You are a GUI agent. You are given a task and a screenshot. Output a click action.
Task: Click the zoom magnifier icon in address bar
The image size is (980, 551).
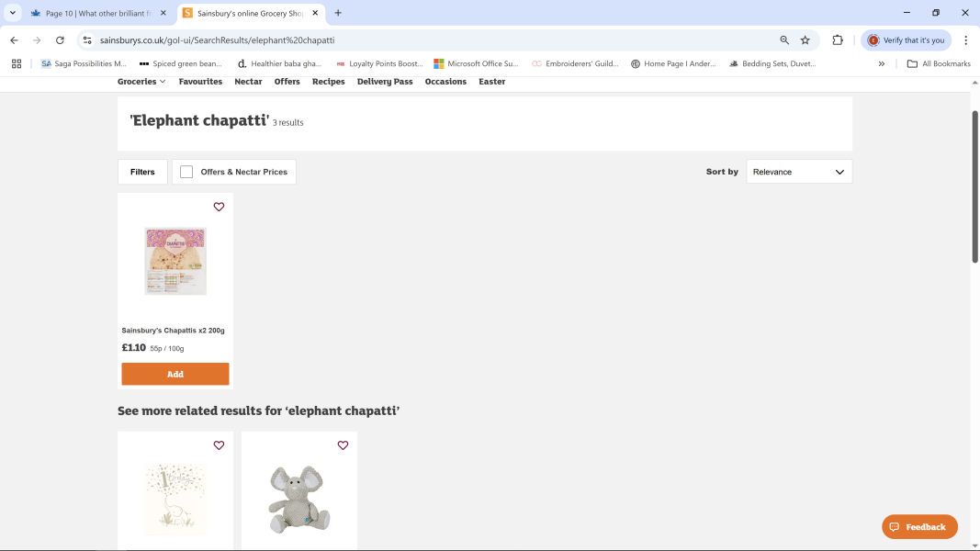784,40
